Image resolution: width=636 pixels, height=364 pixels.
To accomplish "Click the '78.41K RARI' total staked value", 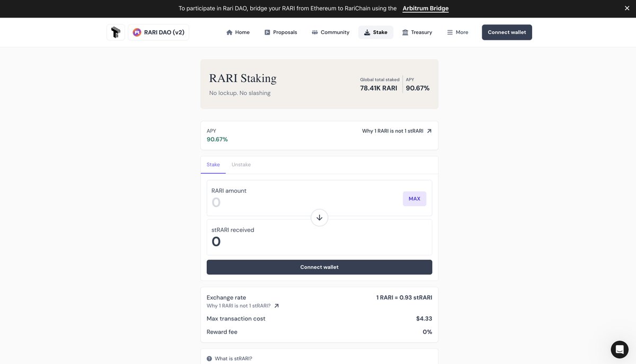I will (378, 88).
